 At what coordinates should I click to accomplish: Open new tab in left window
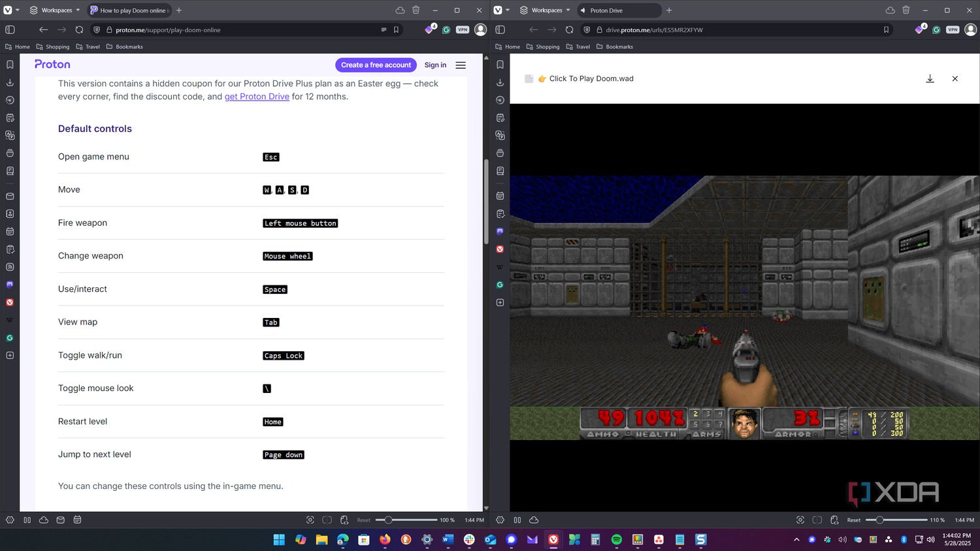tap(178, 10)
